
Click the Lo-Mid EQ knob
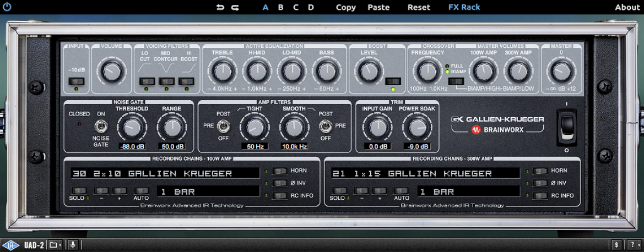[x=291, y=72]
